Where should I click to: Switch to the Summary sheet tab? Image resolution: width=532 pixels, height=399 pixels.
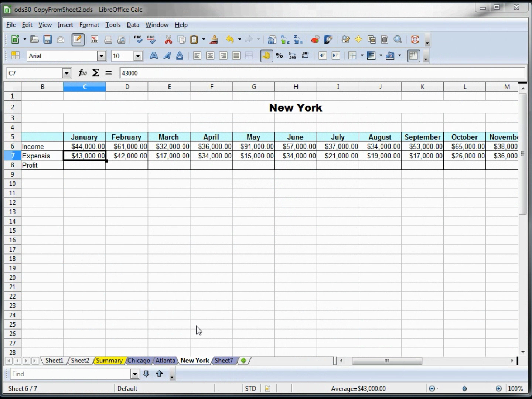click(109, 361)
